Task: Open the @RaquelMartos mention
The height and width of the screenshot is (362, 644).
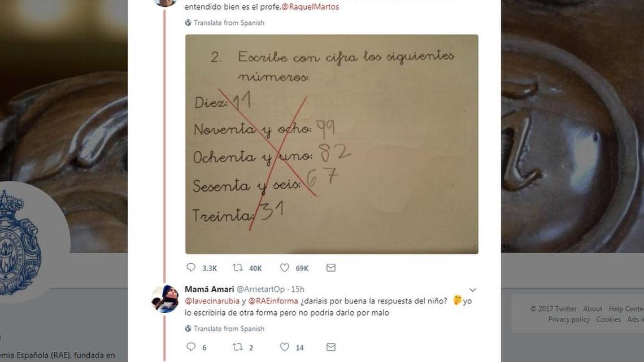Action: (x=310, y=7)
